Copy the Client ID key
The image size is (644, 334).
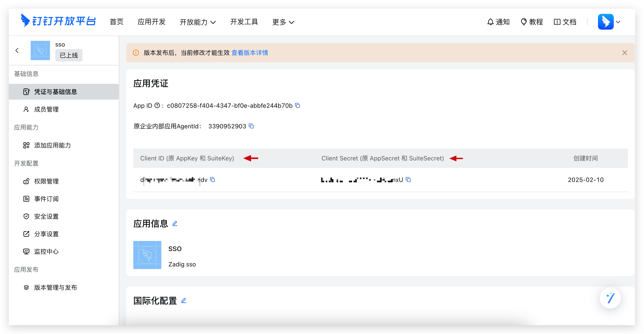point(212,180)
